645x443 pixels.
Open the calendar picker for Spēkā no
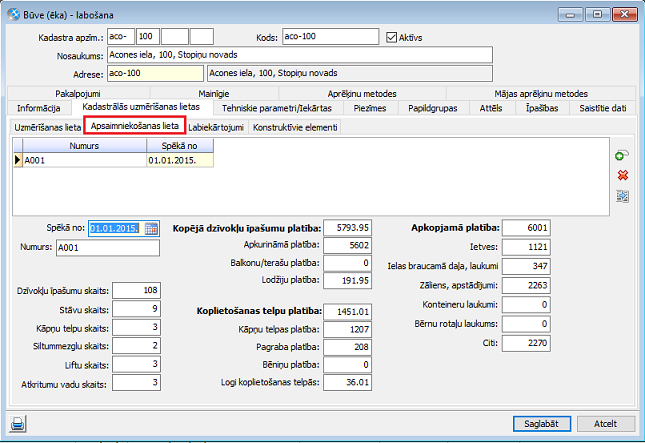tap(151, 228)
